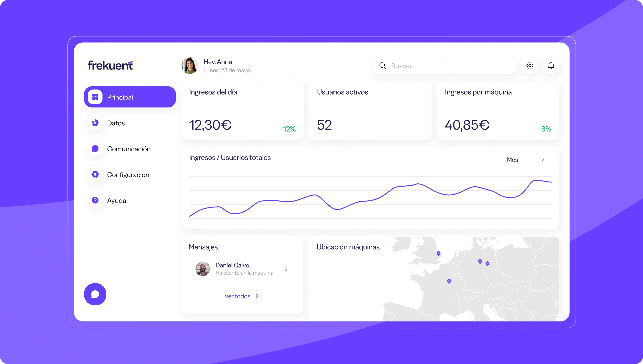Click Anna's profile avatar

tap(189, 66)
